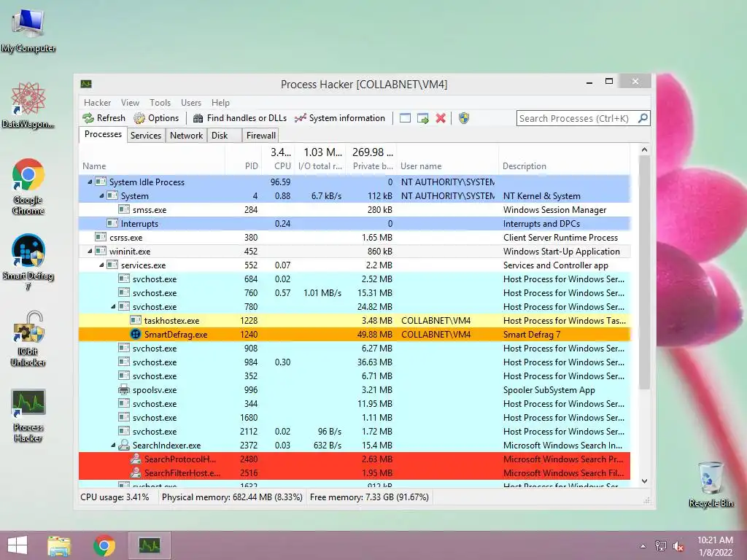Show hidden tray icons arrow
The width and height of the screenshot is (747, 560).
pos(643,546)
